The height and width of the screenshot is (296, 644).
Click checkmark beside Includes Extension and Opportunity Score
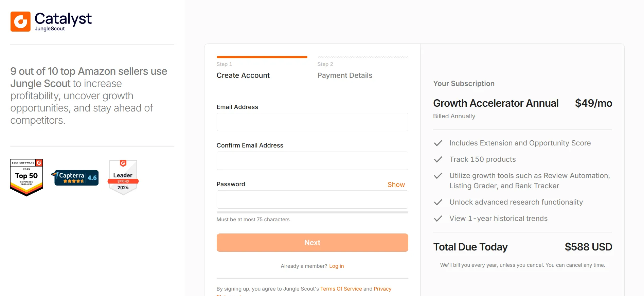pos(438,143)
